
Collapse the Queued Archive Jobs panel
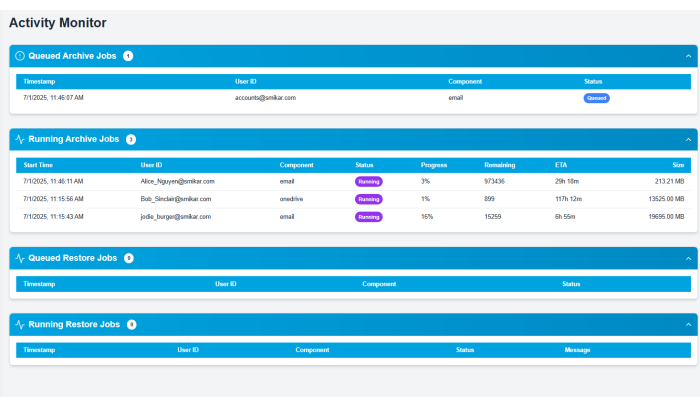click(x=688, y=56)
